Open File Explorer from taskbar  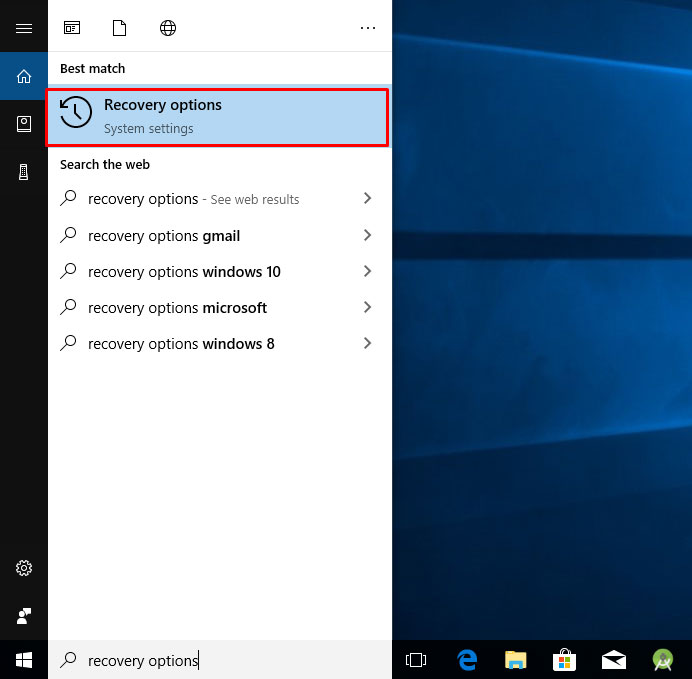point(515,660)
